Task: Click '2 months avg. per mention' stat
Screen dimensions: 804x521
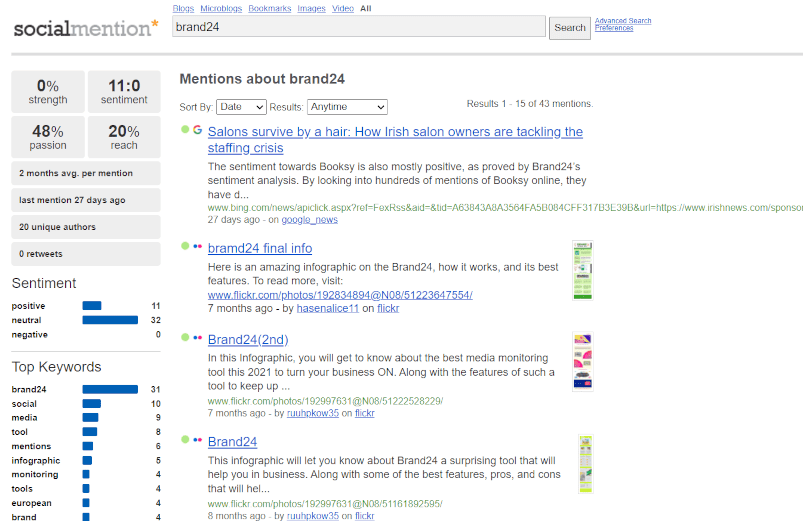Action: pyautogui.click(x=86, y=173)
